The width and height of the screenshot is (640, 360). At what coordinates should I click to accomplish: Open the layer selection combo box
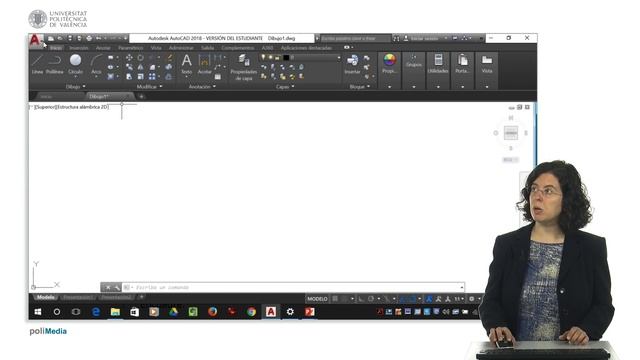300,58
